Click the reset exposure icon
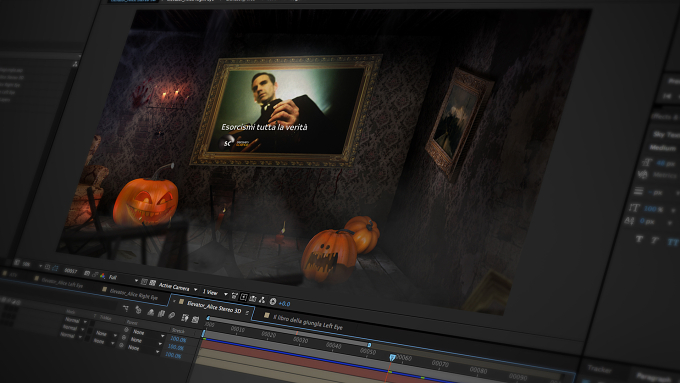680x383 pixels. pyautogui.click(x=273, y=301)
